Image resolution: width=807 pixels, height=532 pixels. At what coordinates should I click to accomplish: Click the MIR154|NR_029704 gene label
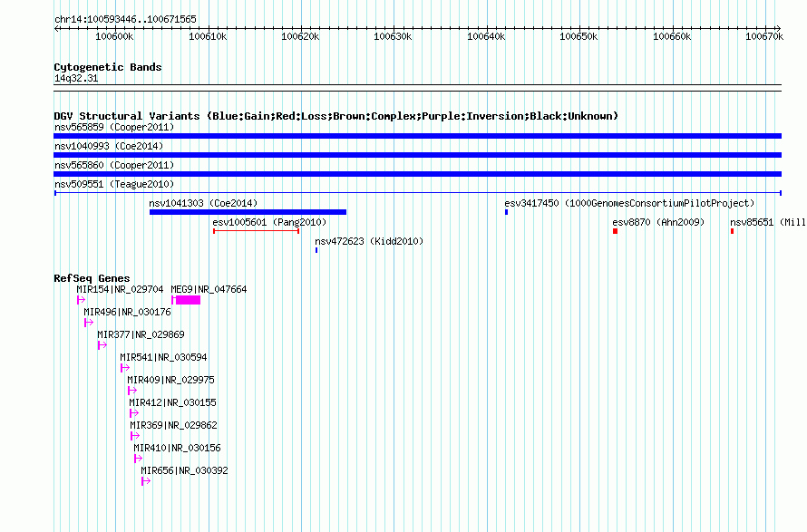[x=120, y=289]
